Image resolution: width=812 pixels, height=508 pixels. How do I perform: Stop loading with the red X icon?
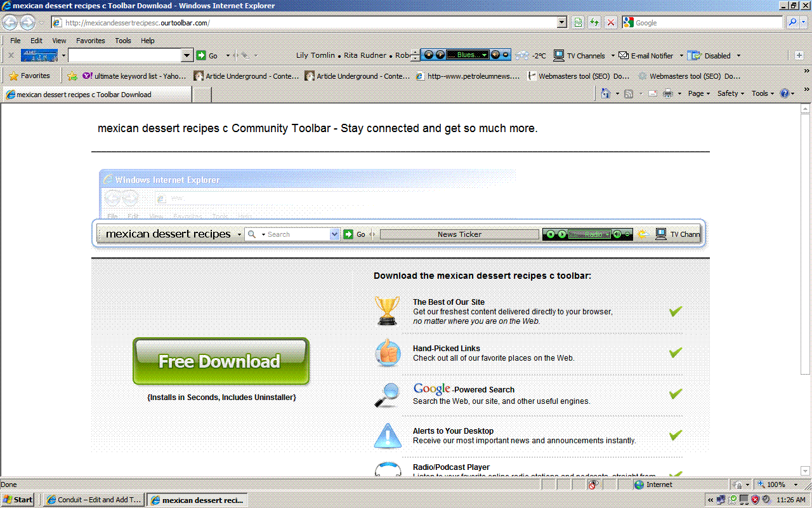pos(610,23)
